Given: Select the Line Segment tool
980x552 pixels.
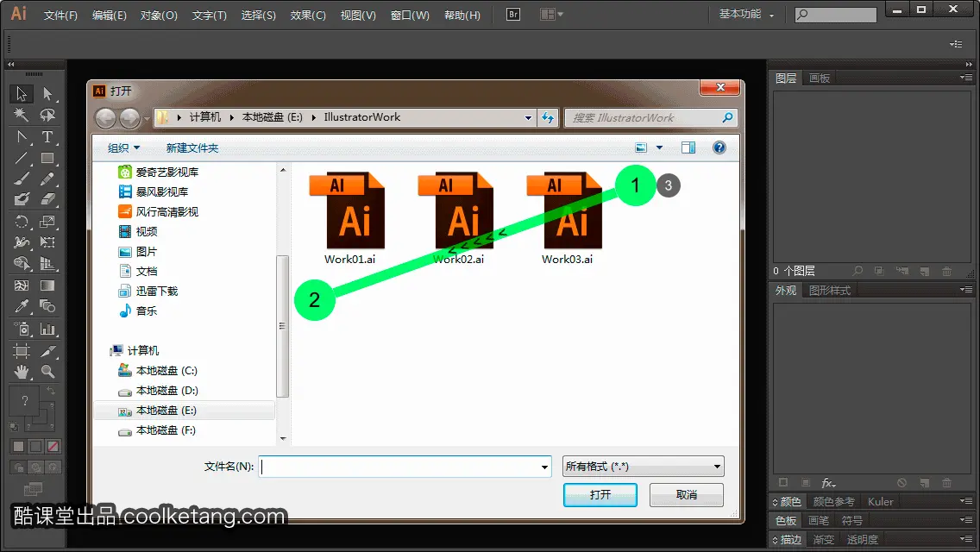Looking at the screenshot, I should (22, 158).
